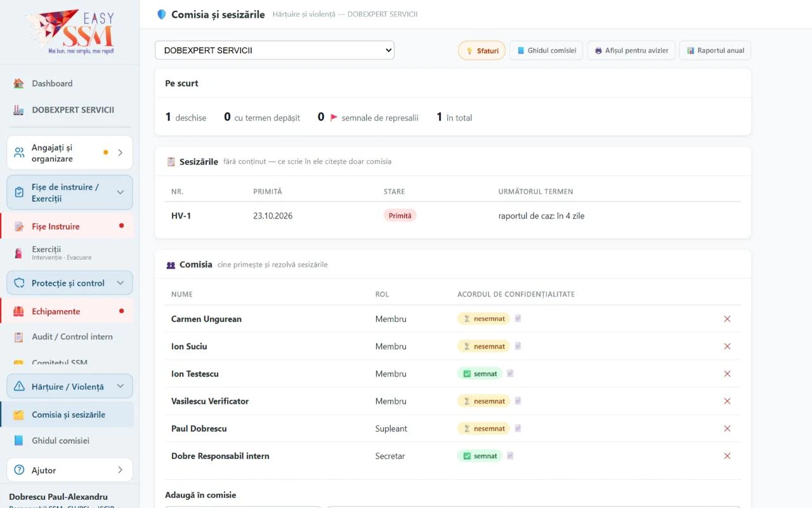Screen dimensions: 812x508
Task: Open Ghidul comisiei button at top
Action: pos(546,50)
